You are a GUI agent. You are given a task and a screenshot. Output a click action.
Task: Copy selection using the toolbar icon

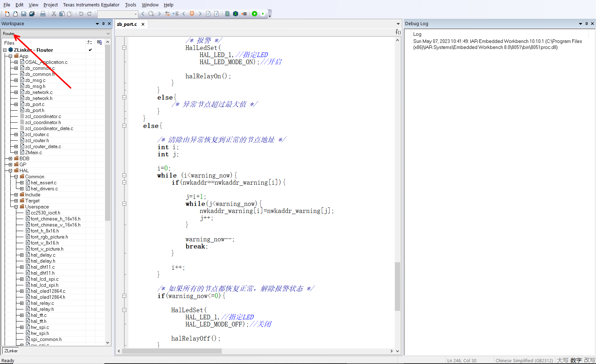[62, 14]
